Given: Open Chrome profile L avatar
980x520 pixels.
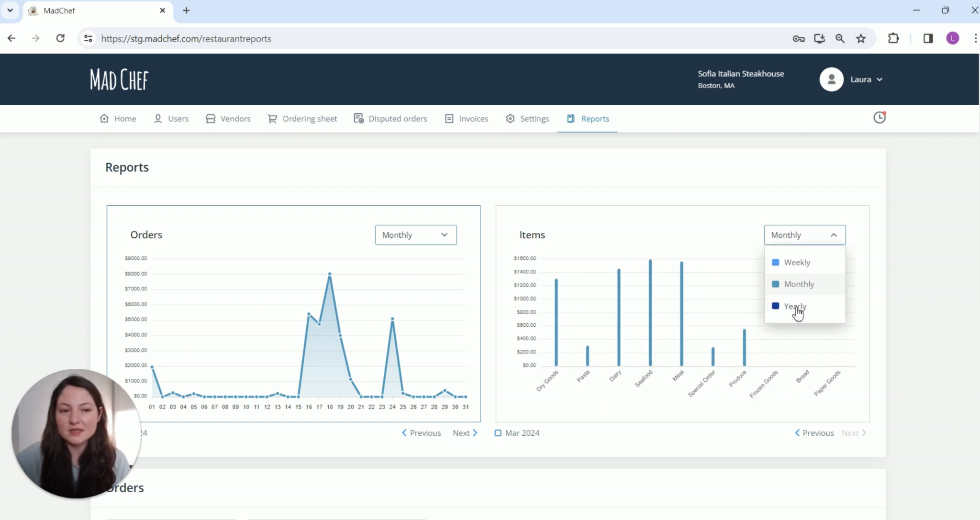Looking at the screenshot, I should (953, 38).
